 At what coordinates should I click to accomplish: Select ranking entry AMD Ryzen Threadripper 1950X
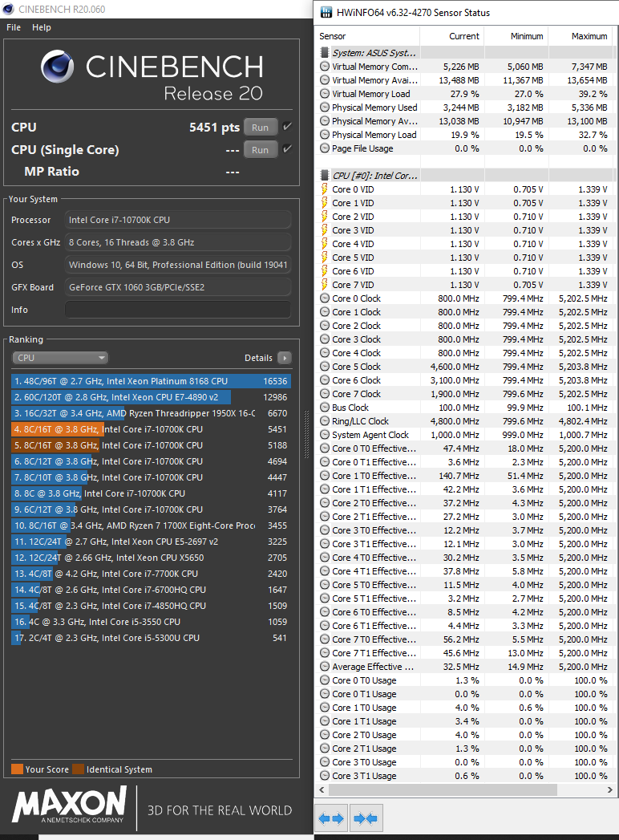tap(151, 413)
